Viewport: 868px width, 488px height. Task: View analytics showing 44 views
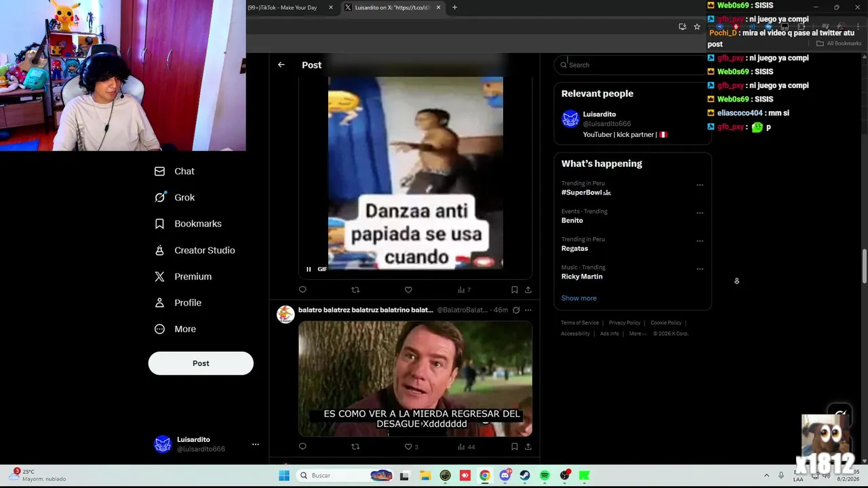(x=466, y=447)
